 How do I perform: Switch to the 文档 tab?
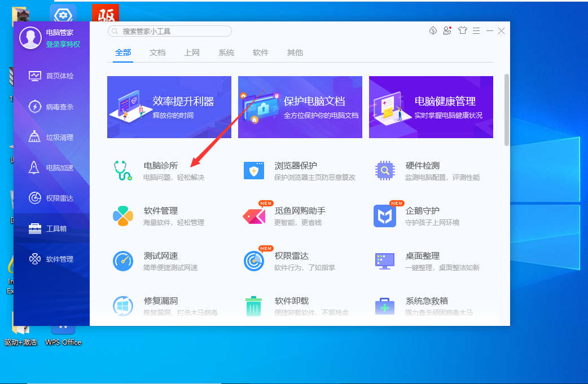coord(157,52)
